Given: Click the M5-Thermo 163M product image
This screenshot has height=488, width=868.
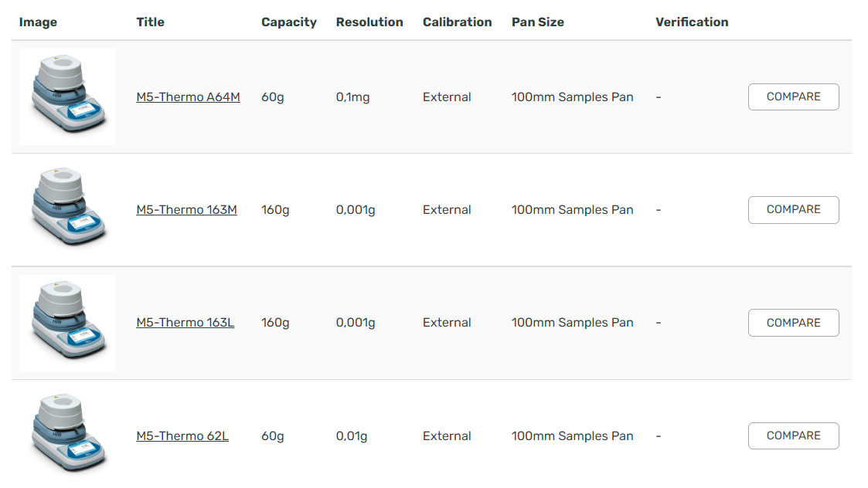Looking at the screenshot, I should pos(67,209).
